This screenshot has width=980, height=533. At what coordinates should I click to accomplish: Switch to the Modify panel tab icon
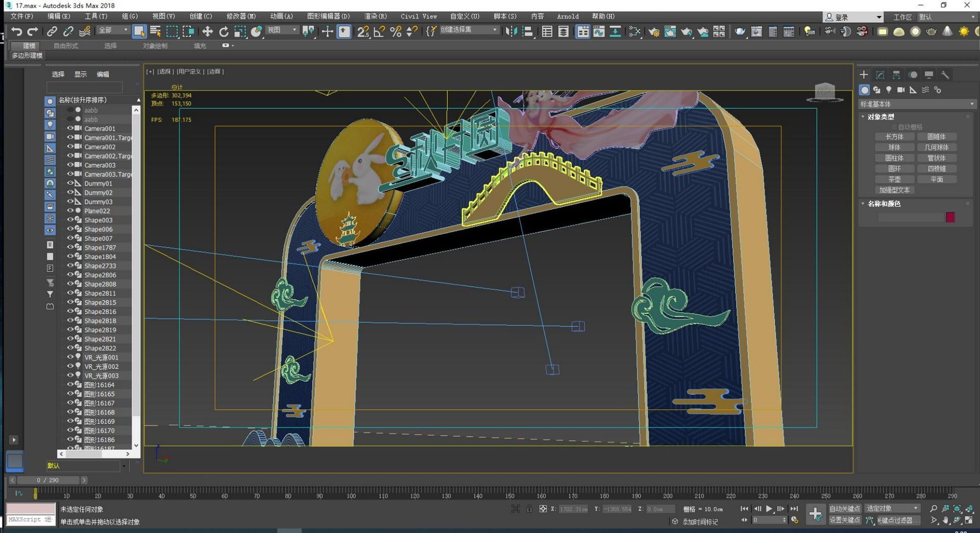(880, 75)
